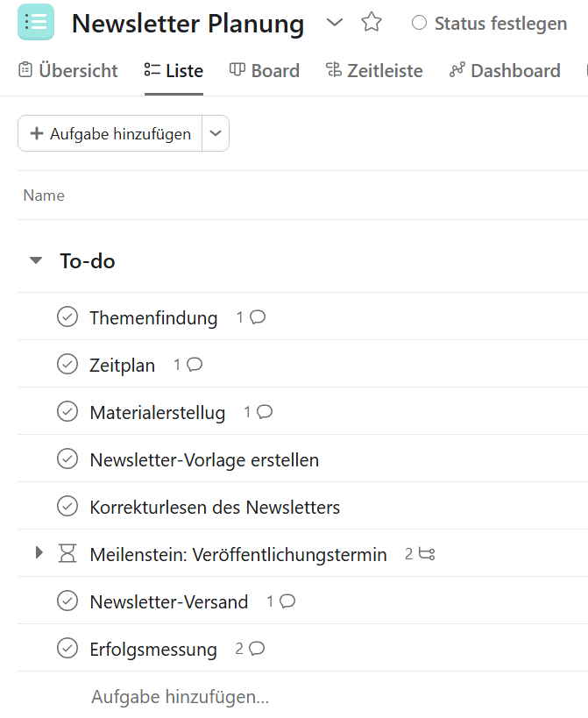
Task: Open project actions dropdown next to title
Action: click(335, 22)
